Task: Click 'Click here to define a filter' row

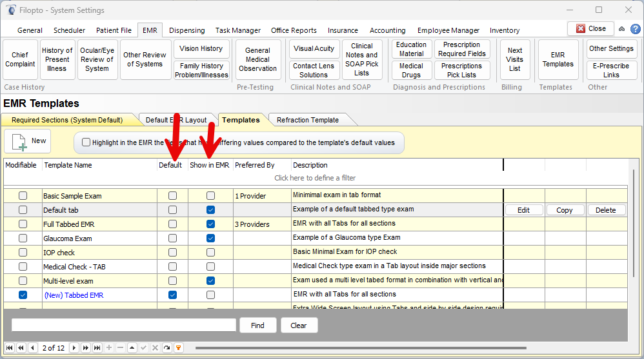Action: [315, 178]
